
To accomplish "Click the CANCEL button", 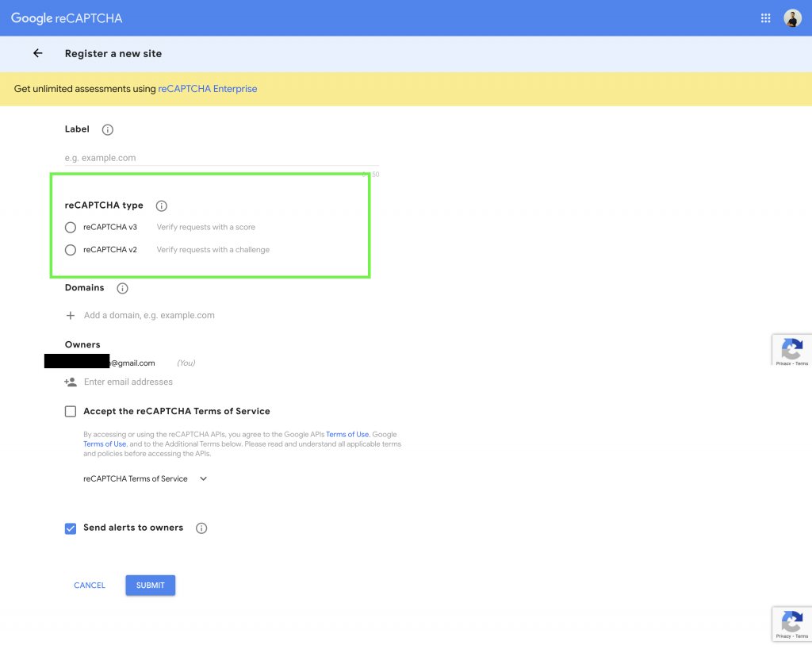I will tap(90, 586).
